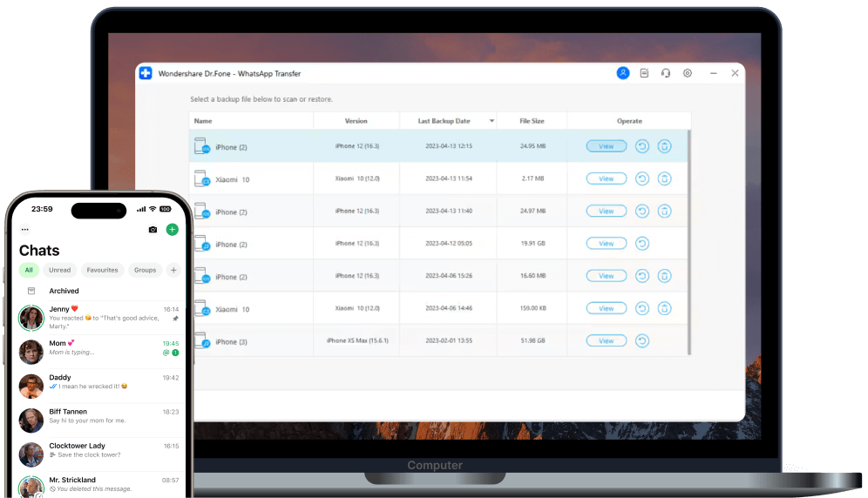Click the 2023-04-06 15:26 backup date cell
The image size is (868, 498).
449,276
